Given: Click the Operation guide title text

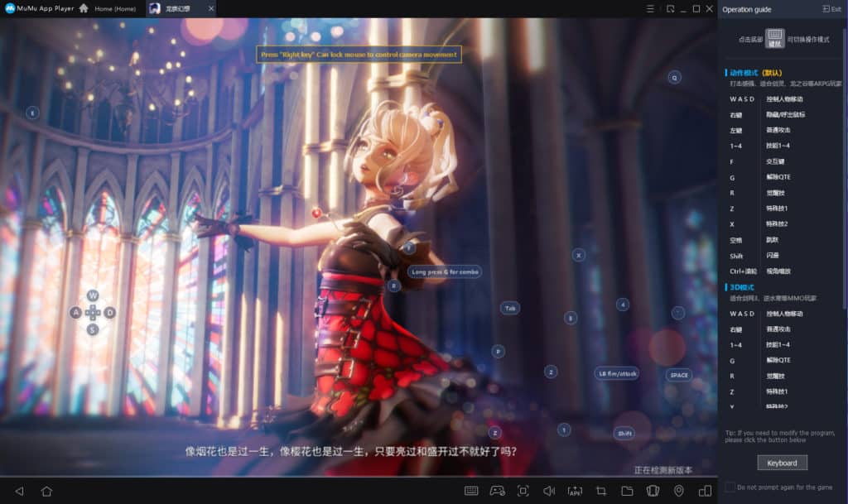Looking at the screenshot, I should pos(746,9).
